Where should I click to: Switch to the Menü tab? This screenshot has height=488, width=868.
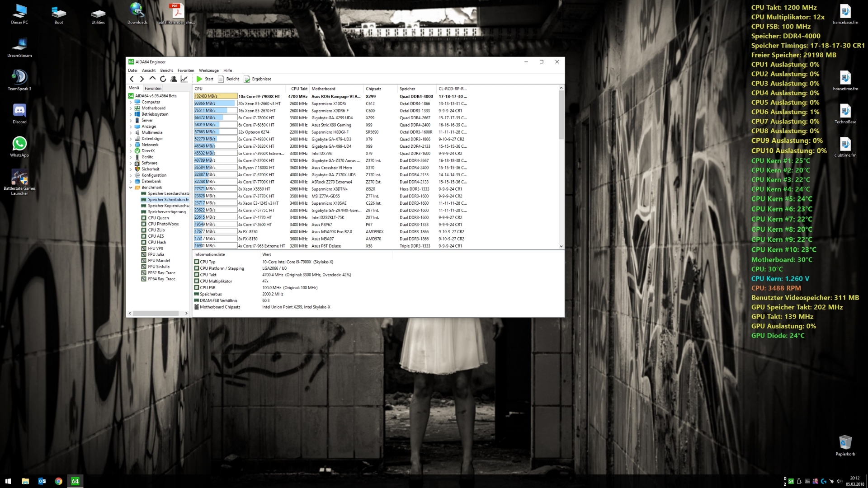(134, 88)
